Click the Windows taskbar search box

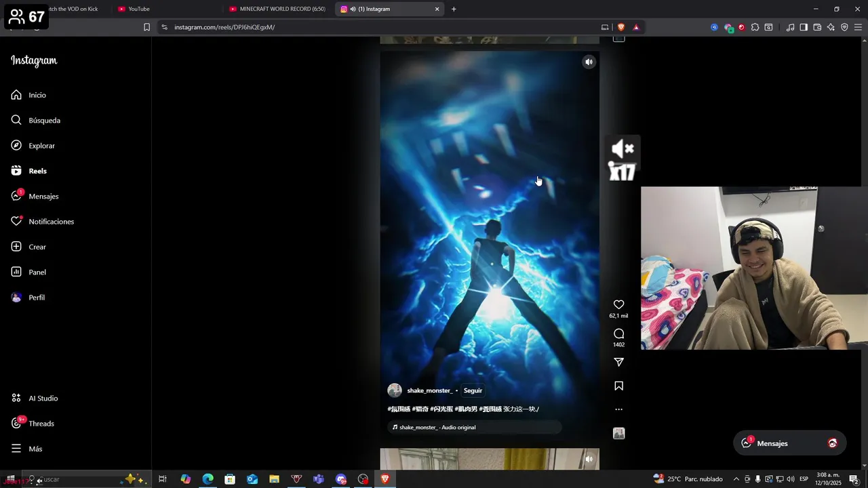tap(86, 479)
